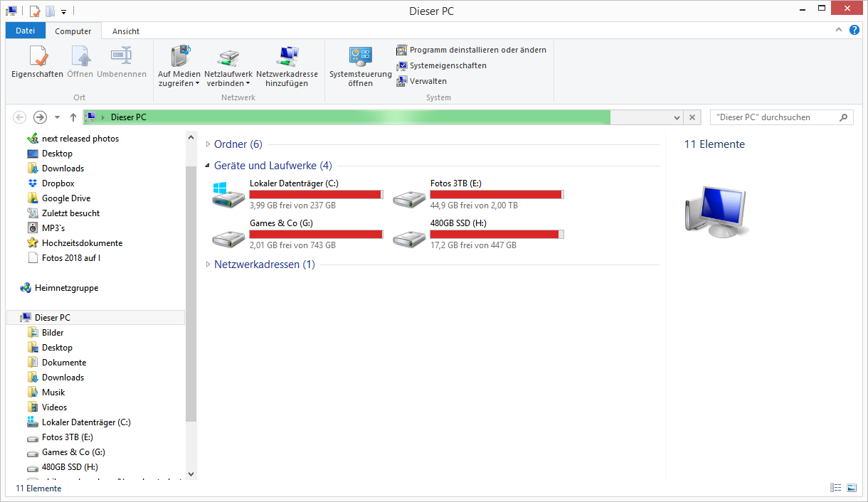868x502 pixels.
Task: Open the Netzlaufwerk verbinden dropdown arrow
Action: (248, 83)
